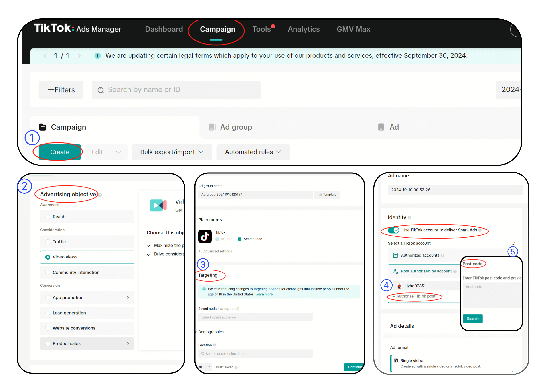
Task: Open the Select saved audience dropdown
Action: pyautogui.click(x=255, y=317)
